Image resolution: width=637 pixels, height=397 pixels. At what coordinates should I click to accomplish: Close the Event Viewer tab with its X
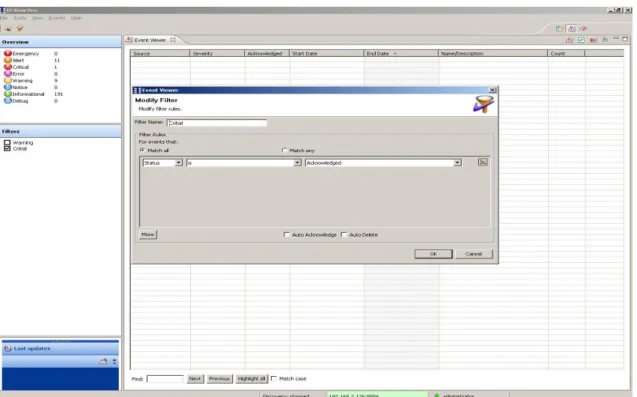click(x=173, y=40)
